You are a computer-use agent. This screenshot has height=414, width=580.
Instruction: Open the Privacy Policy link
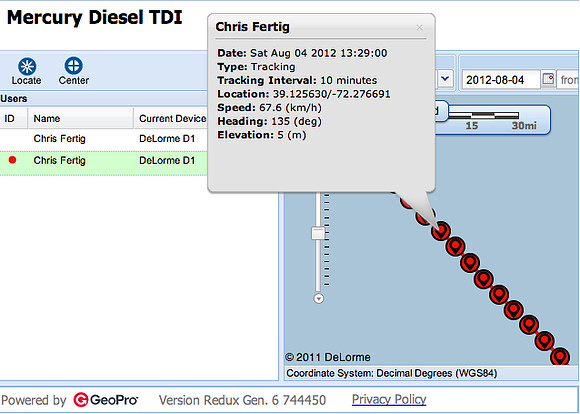(389, 400)
